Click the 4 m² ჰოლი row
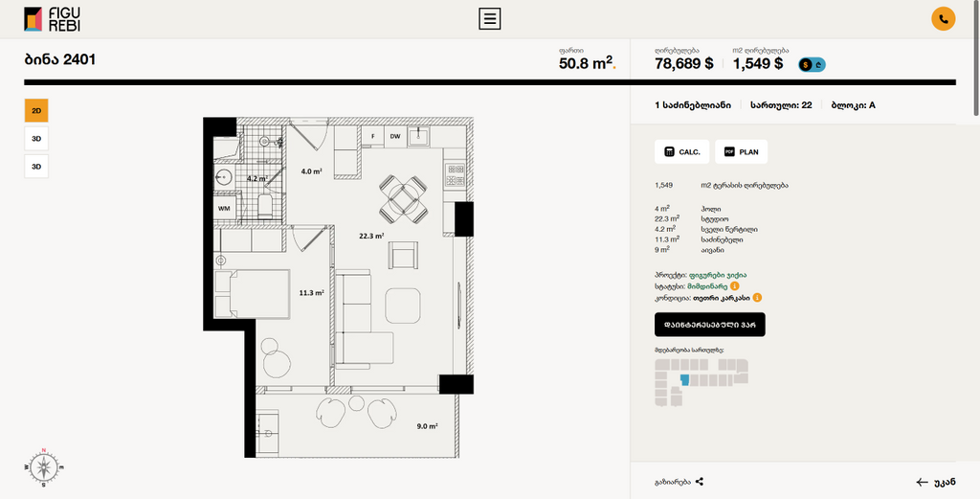The image size is (980, 499). click(686, 209)
